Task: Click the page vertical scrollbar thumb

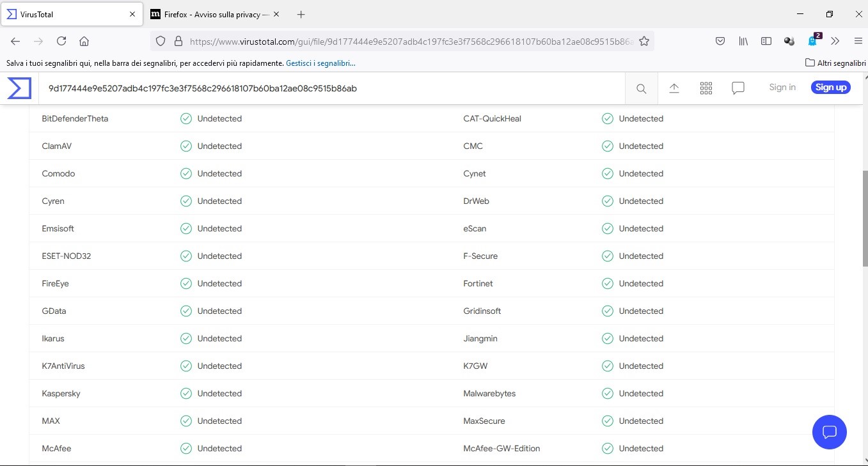Action: pos(865,219)
